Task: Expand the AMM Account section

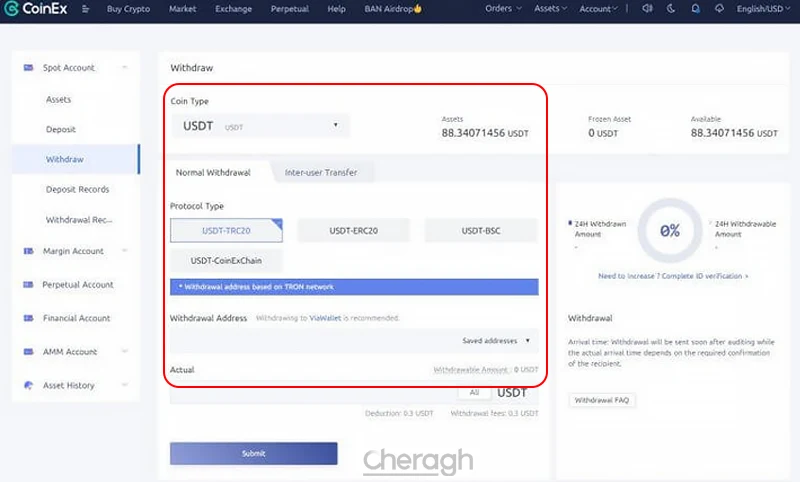Action: coord(124,351)
